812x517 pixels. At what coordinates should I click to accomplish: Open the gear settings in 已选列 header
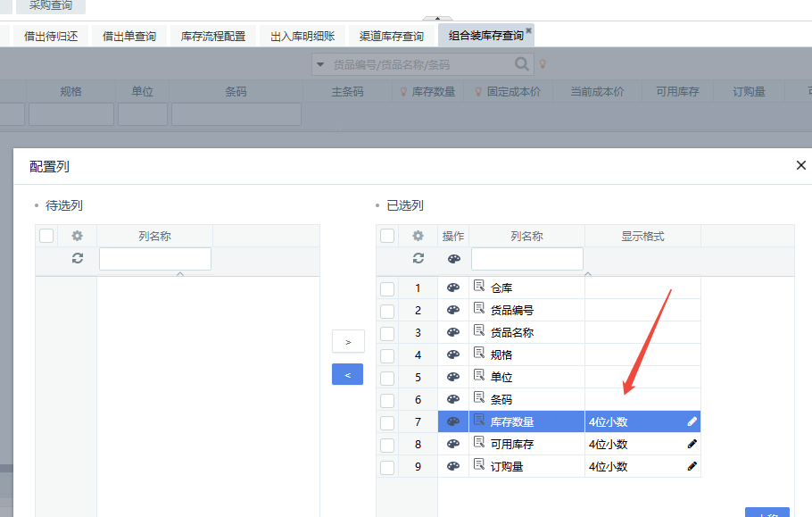tap(418, 237)
